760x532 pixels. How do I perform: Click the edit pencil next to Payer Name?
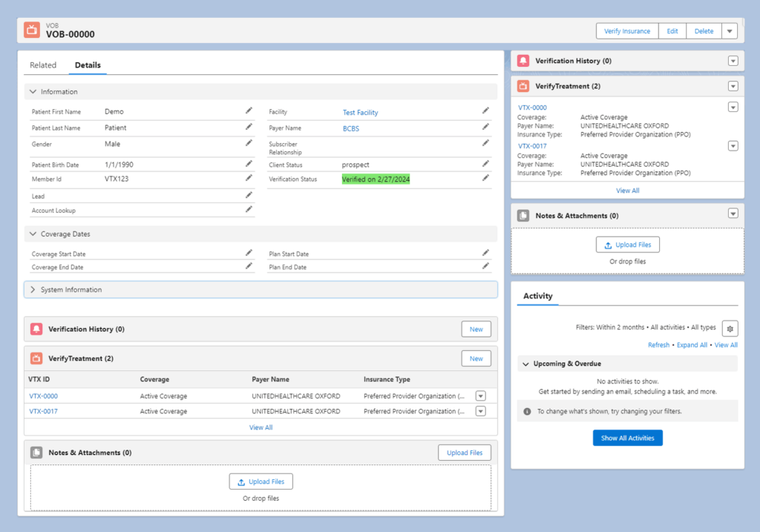point(485,127)
